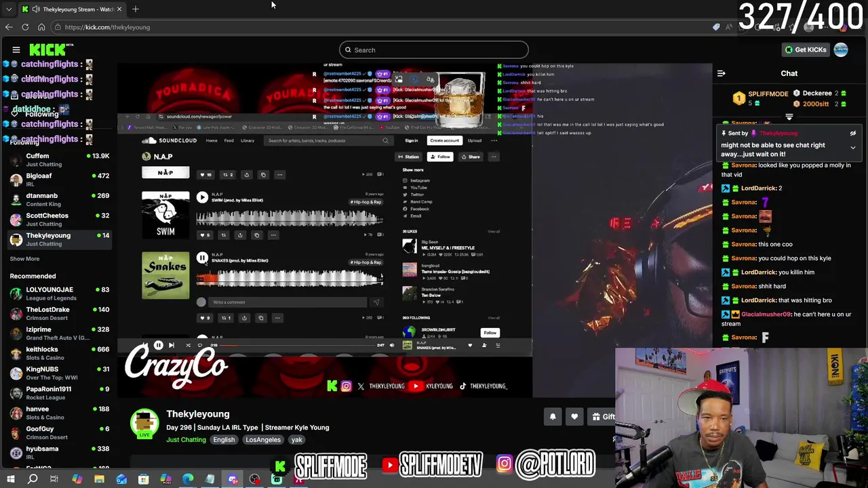868x488 pixels.
Task: Click Get KICKs button
Action: 805,49
